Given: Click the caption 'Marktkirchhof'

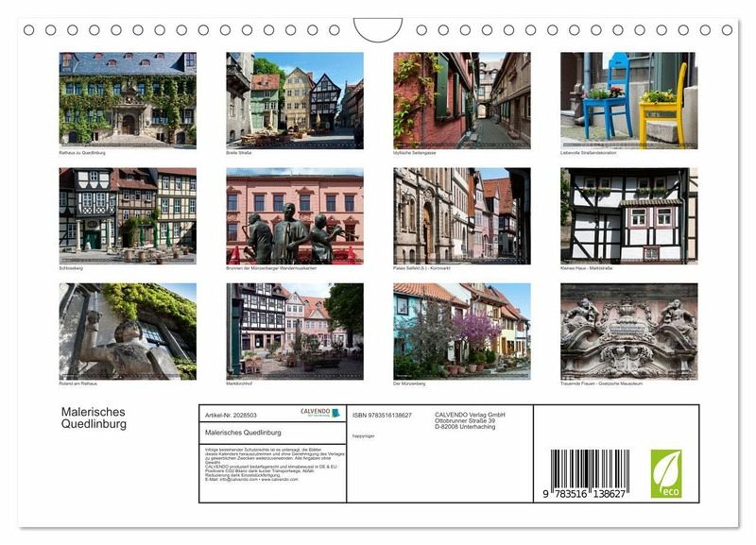Looking at the screenshot, I should [239, 384].
